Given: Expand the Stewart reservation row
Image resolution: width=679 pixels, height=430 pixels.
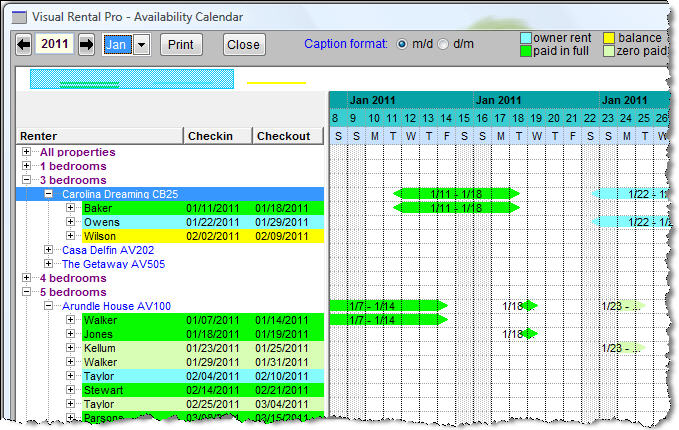Looking at the screenshot, I should point(71,389).
